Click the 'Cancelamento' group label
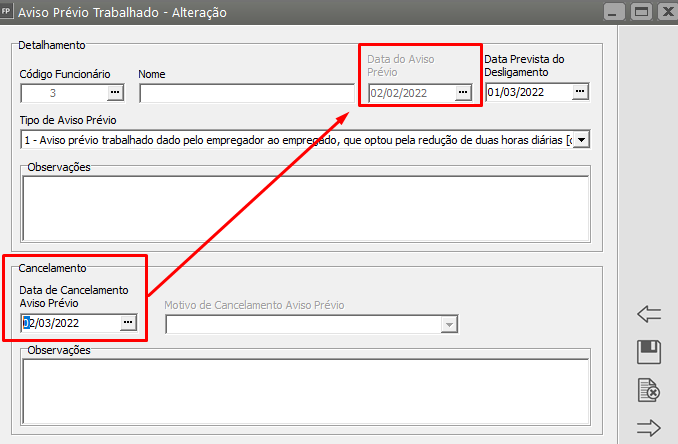The width and height of the screenshot is (678, 444). (x=52, y=268)
